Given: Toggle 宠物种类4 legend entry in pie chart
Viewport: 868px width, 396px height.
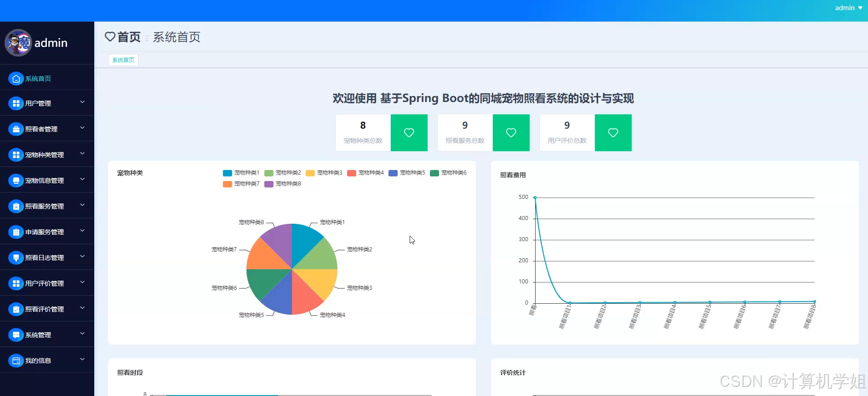Looking at the screenshot, I should 365,173.
